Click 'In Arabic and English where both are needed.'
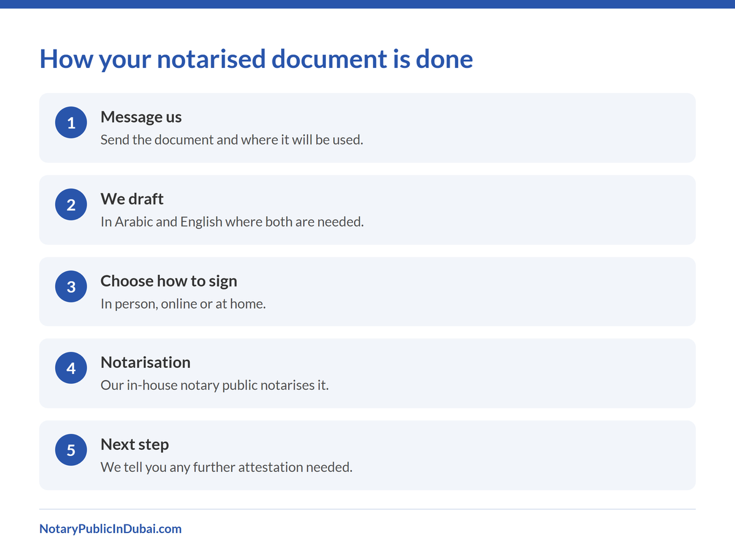735x560 pixels. (x=232, y=222)
